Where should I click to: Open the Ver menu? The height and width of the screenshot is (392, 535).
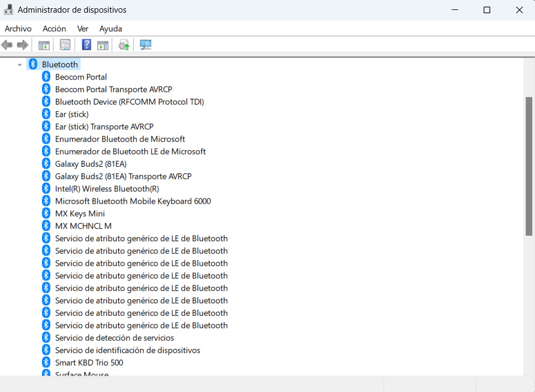click(x=82, y=29)
